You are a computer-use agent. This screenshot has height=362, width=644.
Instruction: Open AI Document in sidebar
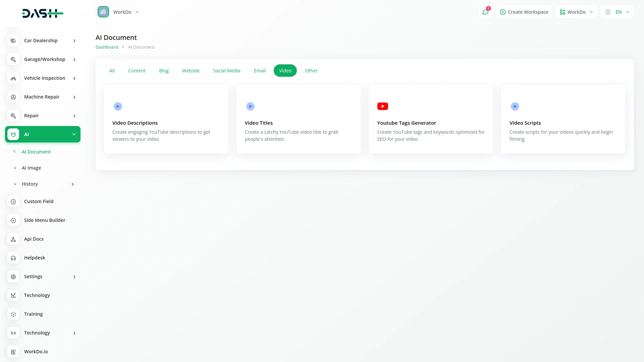tap(36, 152)
